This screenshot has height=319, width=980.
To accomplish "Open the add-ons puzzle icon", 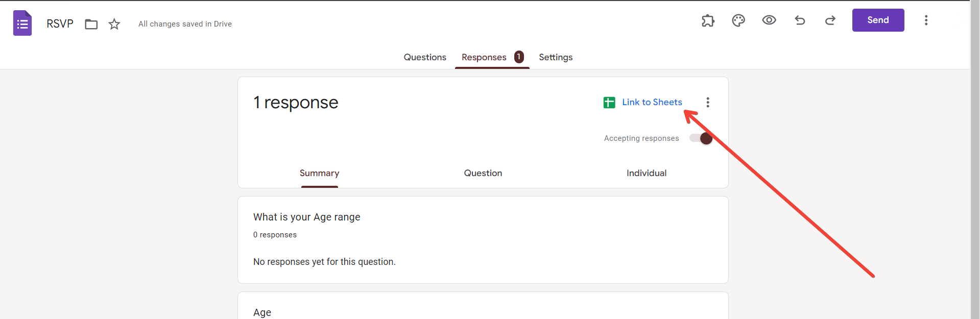I will tap(708, 20).
